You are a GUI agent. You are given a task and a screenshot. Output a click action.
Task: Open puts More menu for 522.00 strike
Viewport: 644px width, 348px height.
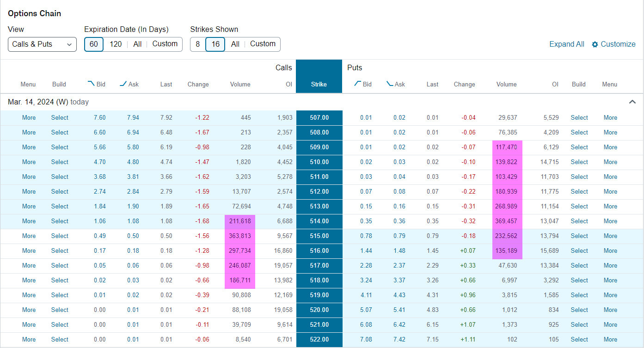click(x=610, y=340)
